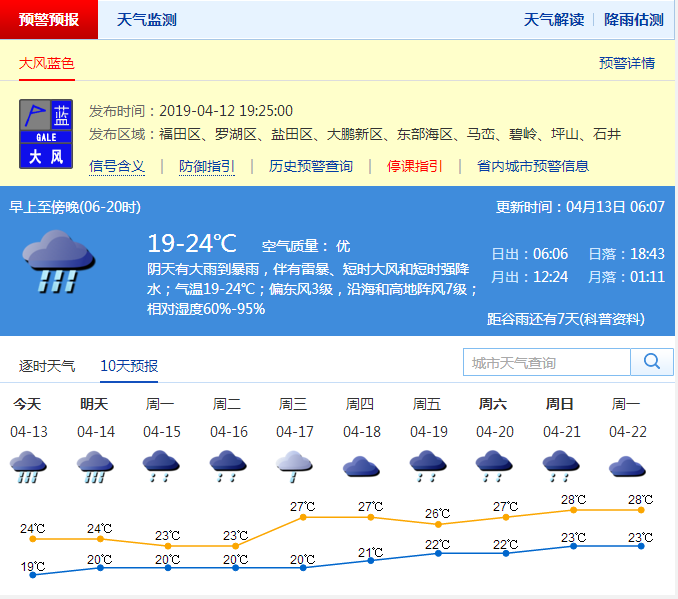The image size is (678, 599).
Task: Switch to the 预警预报 tab
Action: [49, 19]
